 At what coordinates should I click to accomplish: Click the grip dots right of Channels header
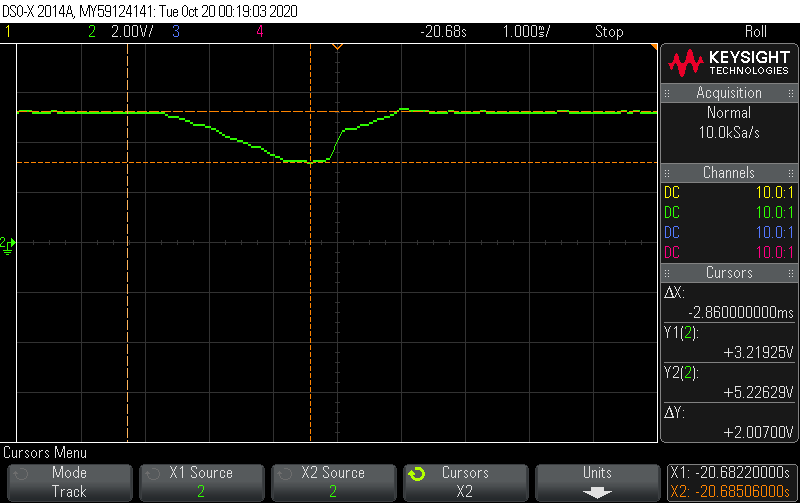pyautogui.click(x=791, y=172)
